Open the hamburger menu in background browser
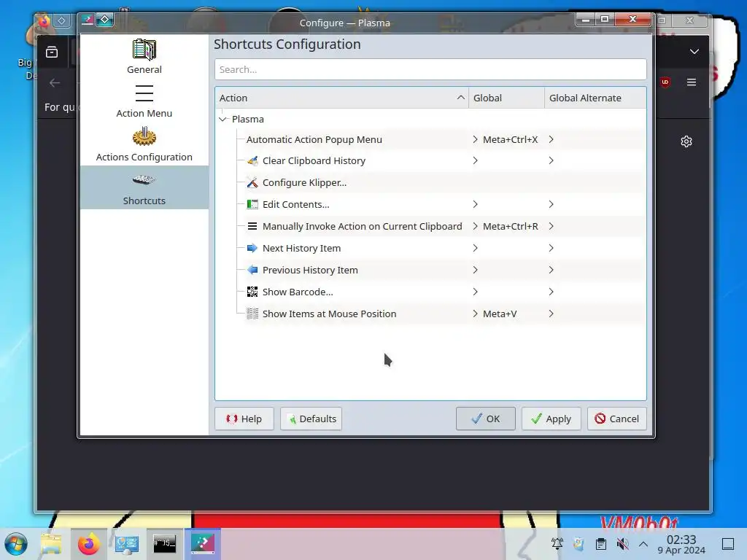The width and height of the screenshot is (747, 560). (x=692, y=82)
